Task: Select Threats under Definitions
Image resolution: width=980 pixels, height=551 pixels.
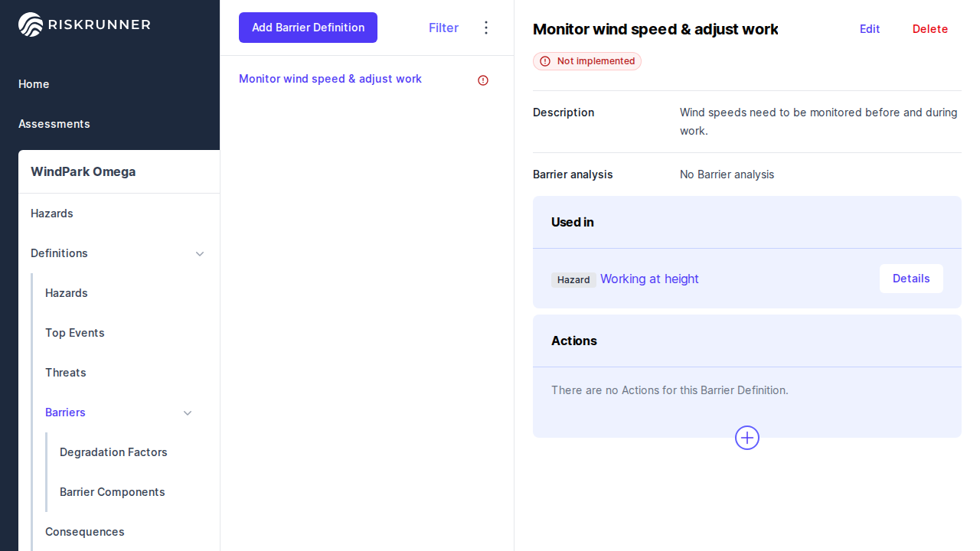Action: 66,373
